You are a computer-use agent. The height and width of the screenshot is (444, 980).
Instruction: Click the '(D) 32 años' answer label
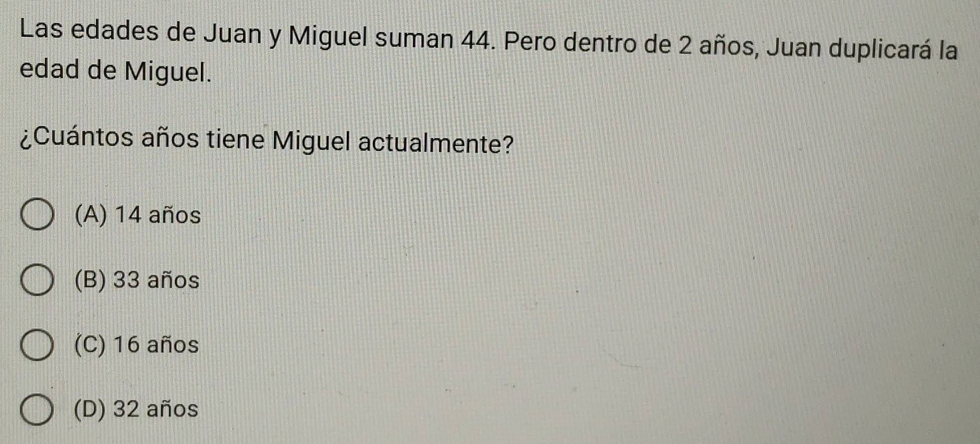click(x=136, y=409)
